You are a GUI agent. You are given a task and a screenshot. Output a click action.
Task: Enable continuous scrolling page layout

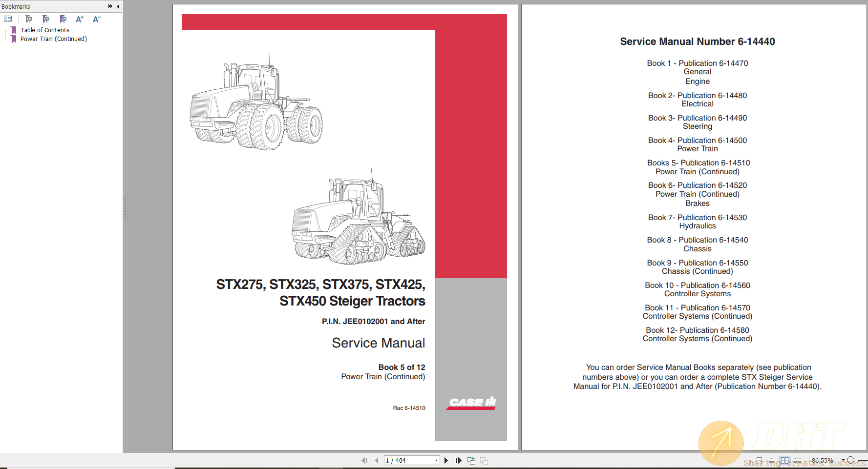click(772, 460)
